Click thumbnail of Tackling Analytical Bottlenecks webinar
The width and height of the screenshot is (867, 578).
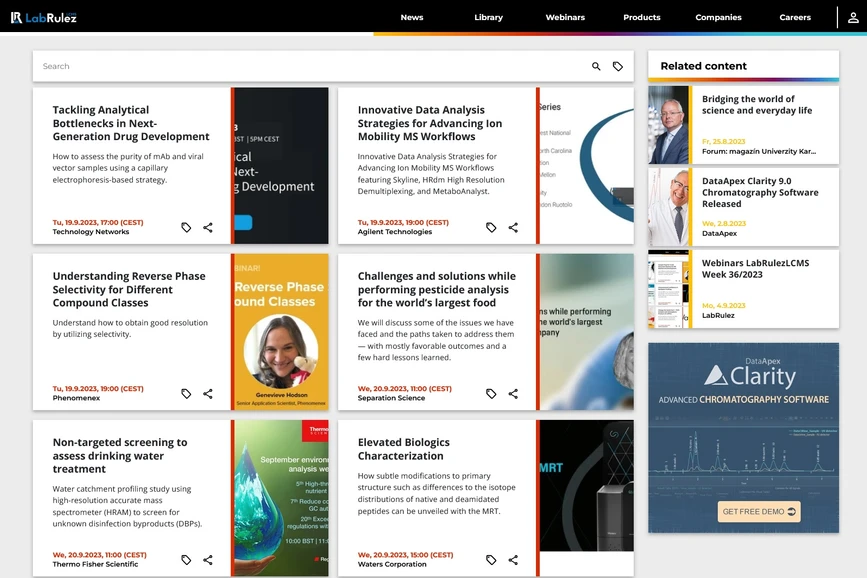[x=280, y=165]
